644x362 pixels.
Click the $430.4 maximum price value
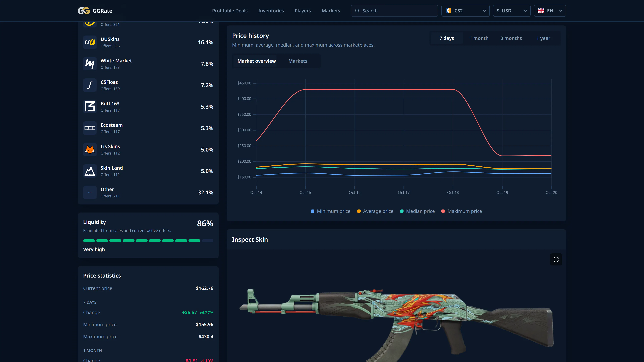tap(206, 337)
